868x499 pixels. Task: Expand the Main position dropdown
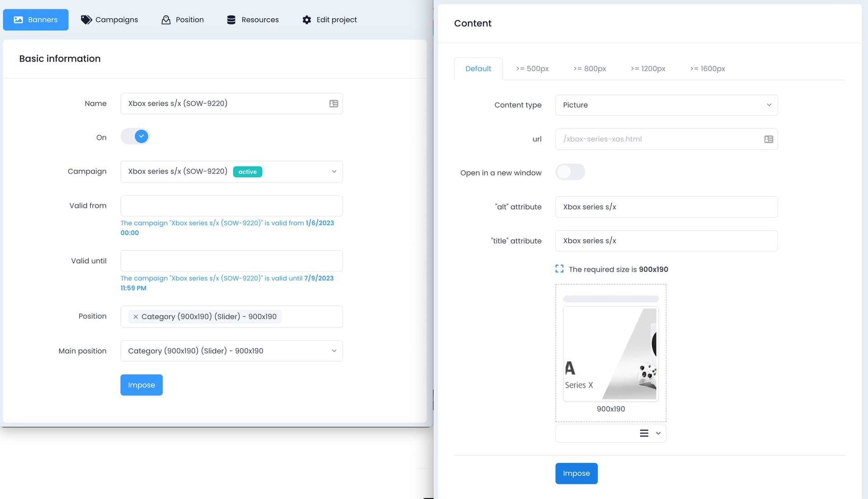point(231,351)
